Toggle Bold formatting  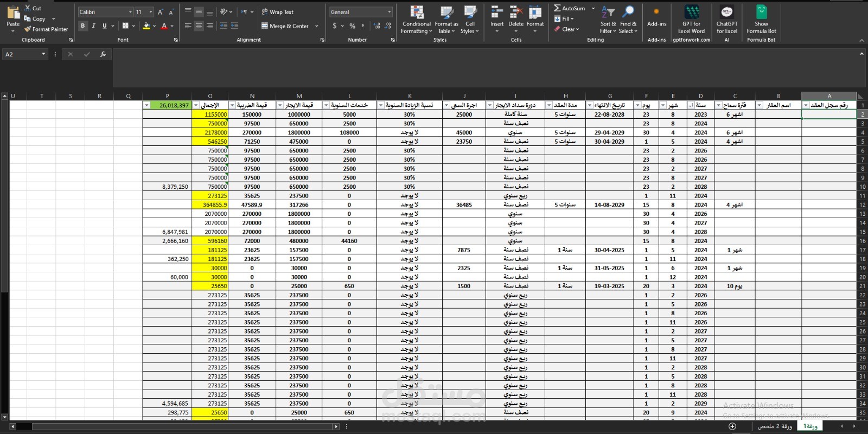(83, 25)
